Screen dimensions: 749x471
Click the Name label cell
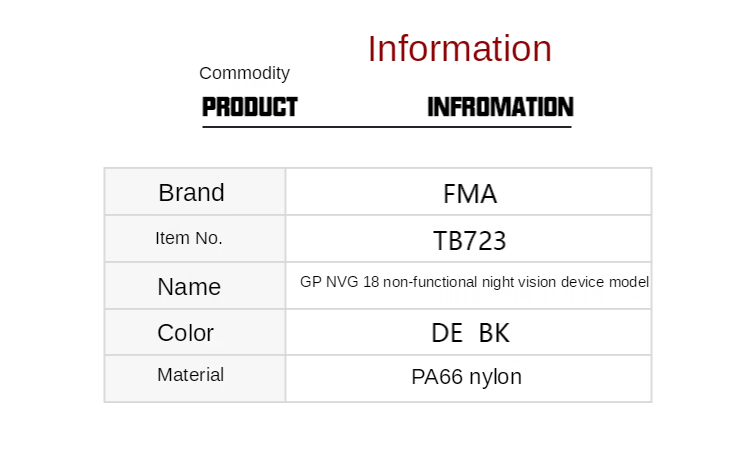pyautogui.click(x=189, y=287)
